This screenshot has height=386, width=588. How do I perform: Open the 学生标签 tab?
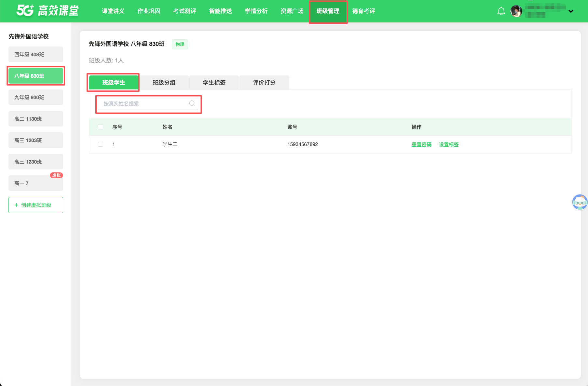214,83
